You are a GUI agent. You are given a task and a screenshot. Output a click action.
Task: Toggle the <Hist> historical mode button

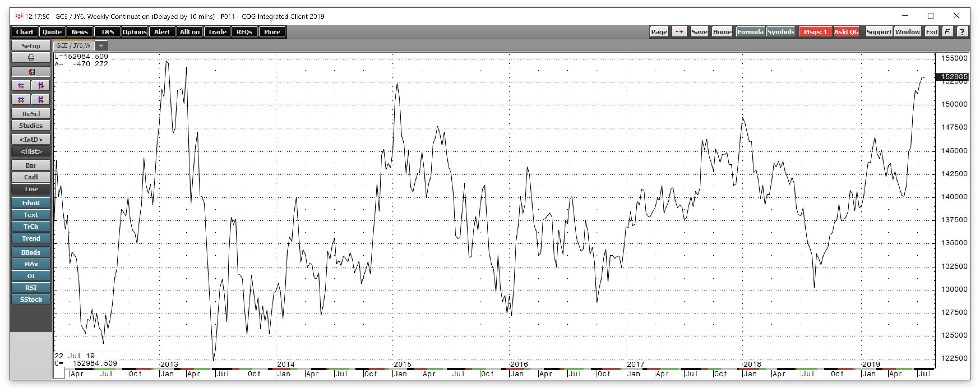pos(31,151)
